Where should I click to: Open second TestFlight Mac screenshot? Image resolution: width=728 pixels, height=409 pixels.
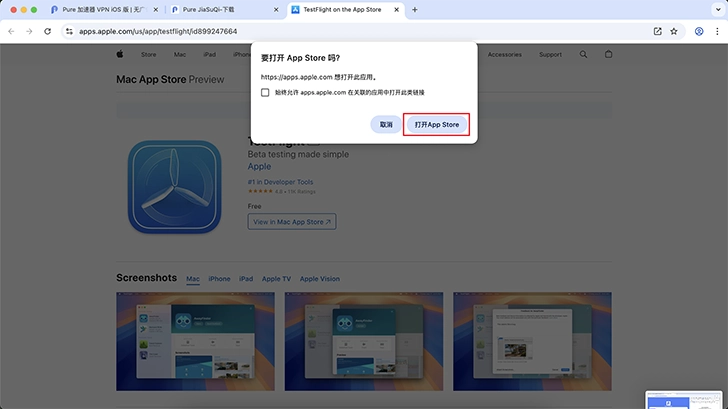coord(364,341)
